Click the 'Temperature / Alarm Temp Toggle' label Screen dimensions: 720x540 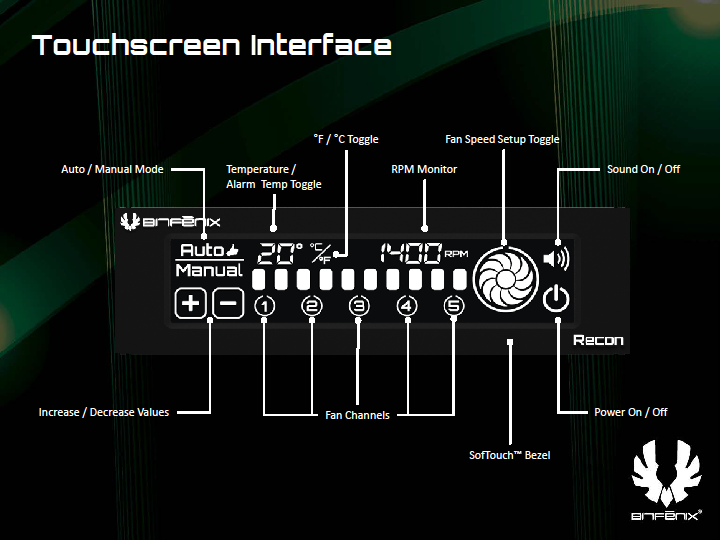(x=274, y=177)
